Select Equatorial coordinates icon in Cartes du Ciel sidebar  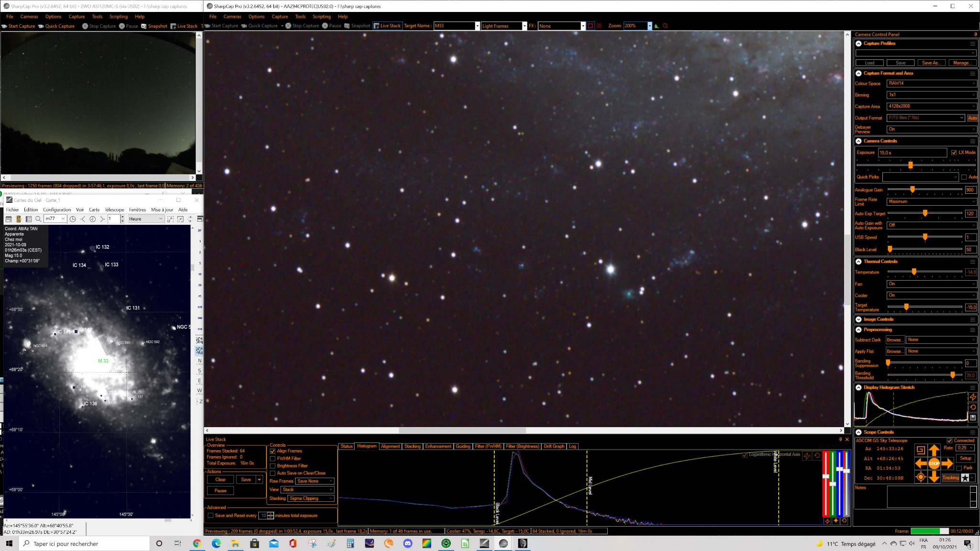click(200, 341)
